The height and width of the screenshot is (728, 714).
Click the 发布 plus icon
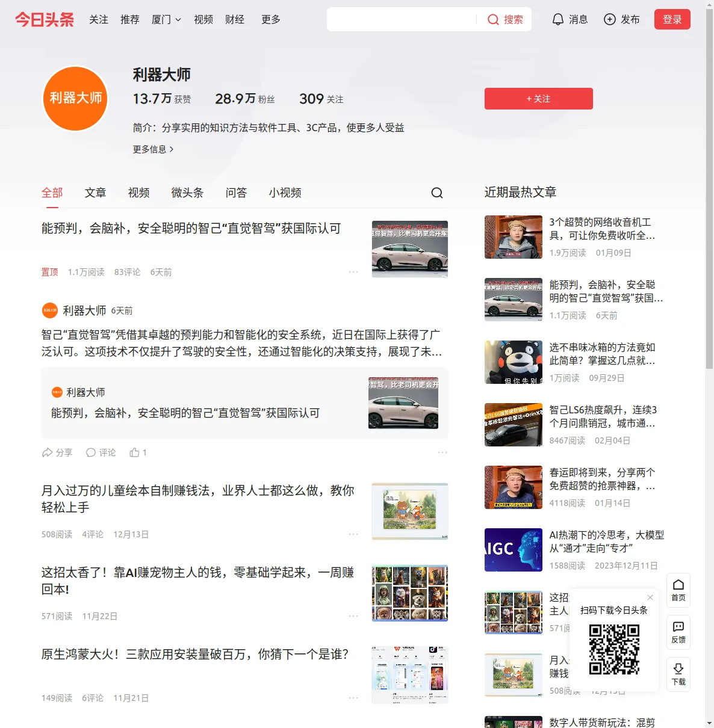pos(610,20)
